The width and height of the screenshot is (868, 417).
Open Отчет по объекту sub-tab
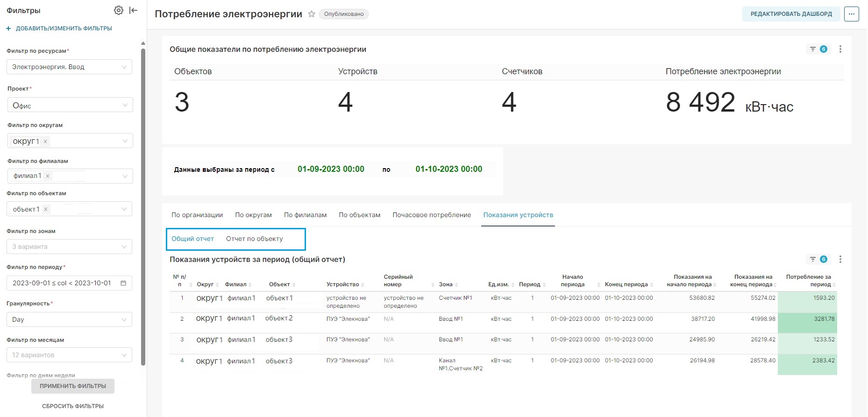click(255, 239)
